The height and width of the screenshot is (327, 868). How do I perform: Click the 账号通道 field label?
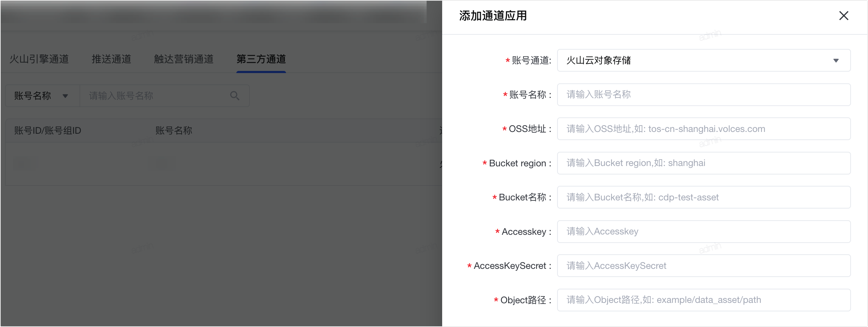[x=531, y=60]
